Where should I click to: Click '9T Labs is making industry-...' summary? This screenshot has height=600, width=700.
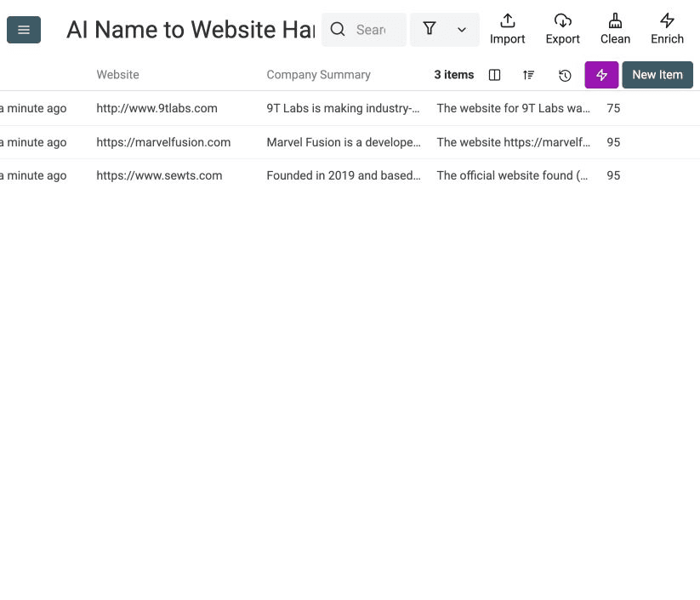[x=343, y=108]
